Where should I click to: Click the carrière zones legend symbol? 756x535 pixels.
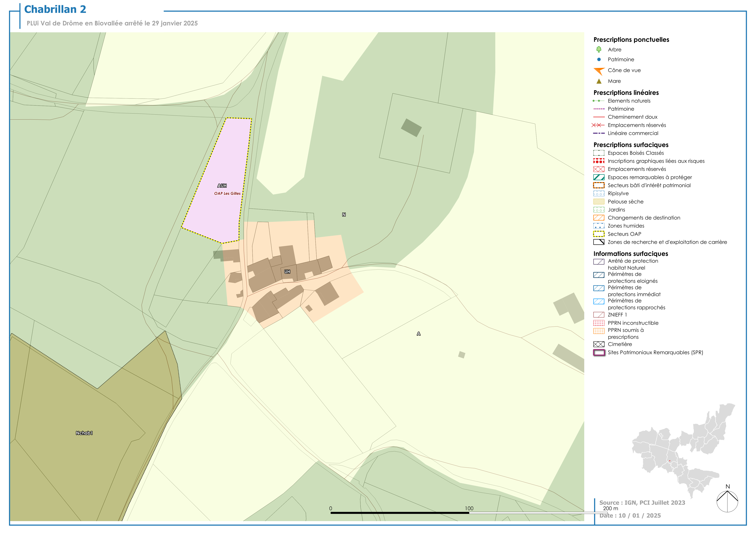(x=599, y=242)
